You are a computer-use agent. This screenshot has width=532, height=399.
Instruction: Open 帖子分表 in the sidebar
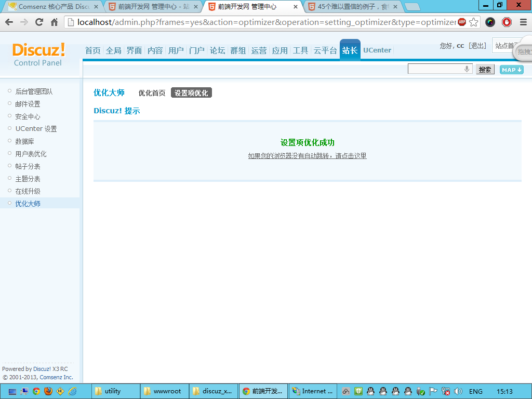click(x=28, y=166)
